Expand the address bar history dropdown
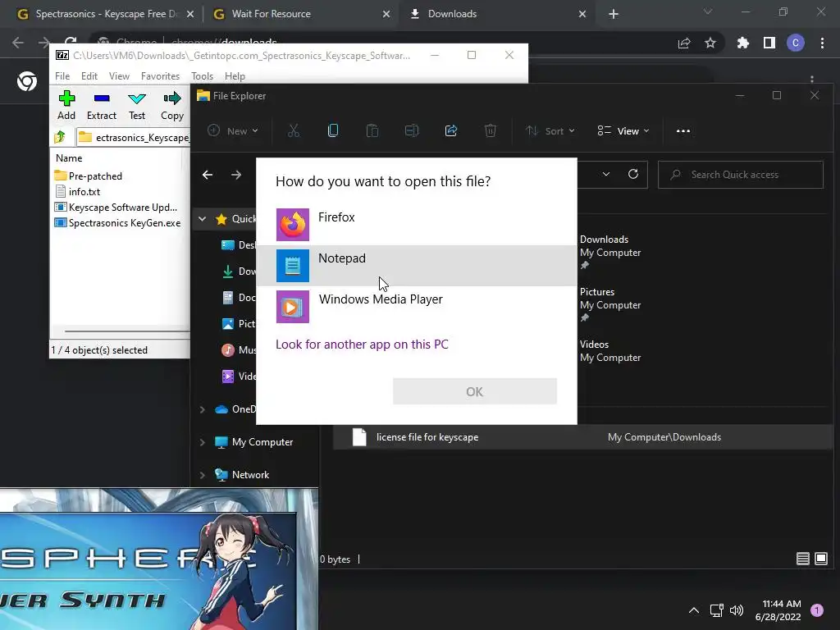Screen dimensions: 840x630 [x=606, y=174]
